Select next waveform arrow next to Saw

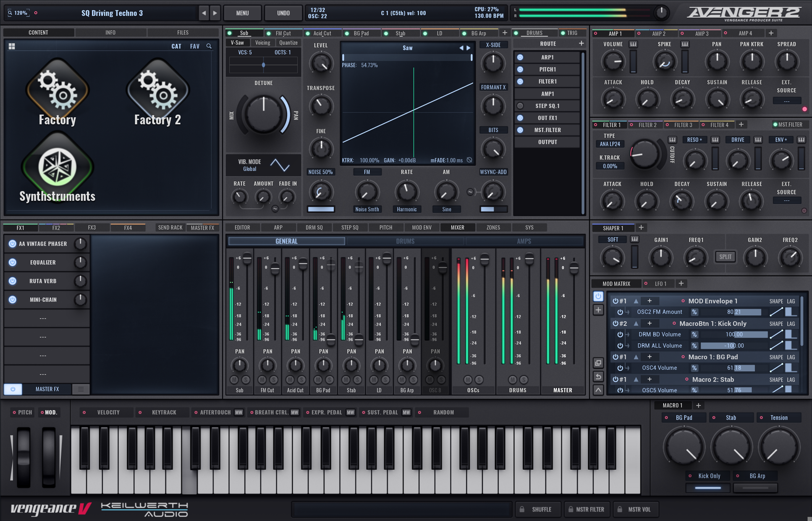(x=468, y=48)
